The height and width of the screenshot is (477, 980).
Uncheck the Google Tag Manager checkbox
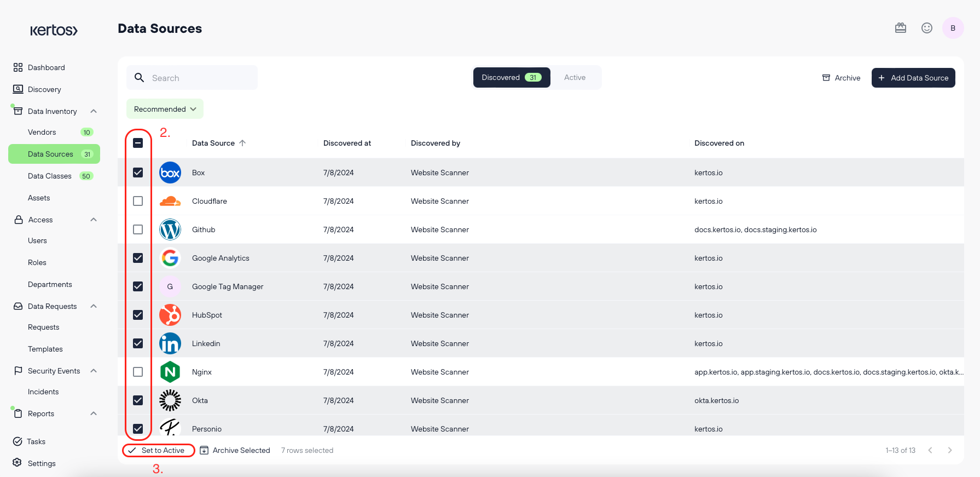point(138,286)
